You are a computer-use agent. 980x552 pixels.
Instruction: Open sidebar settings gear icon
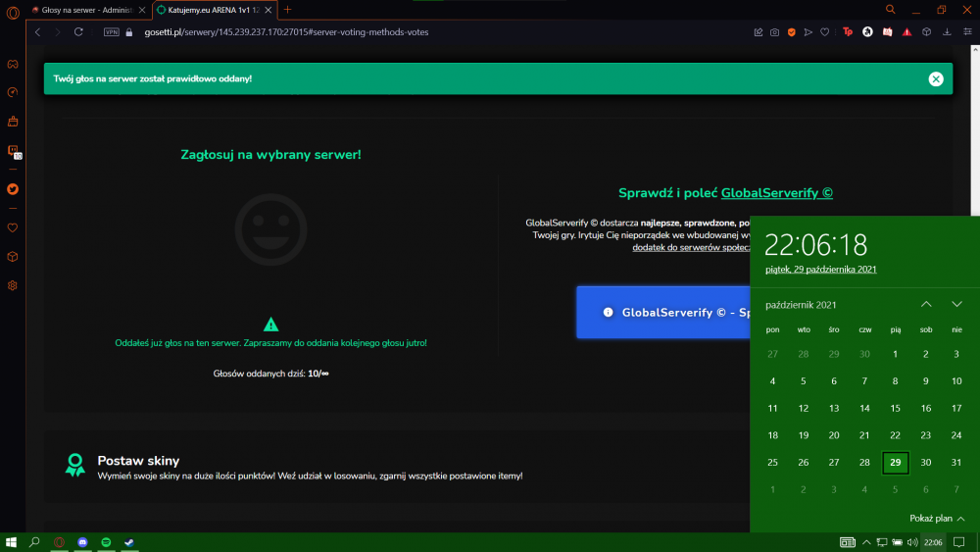point(13,285)
